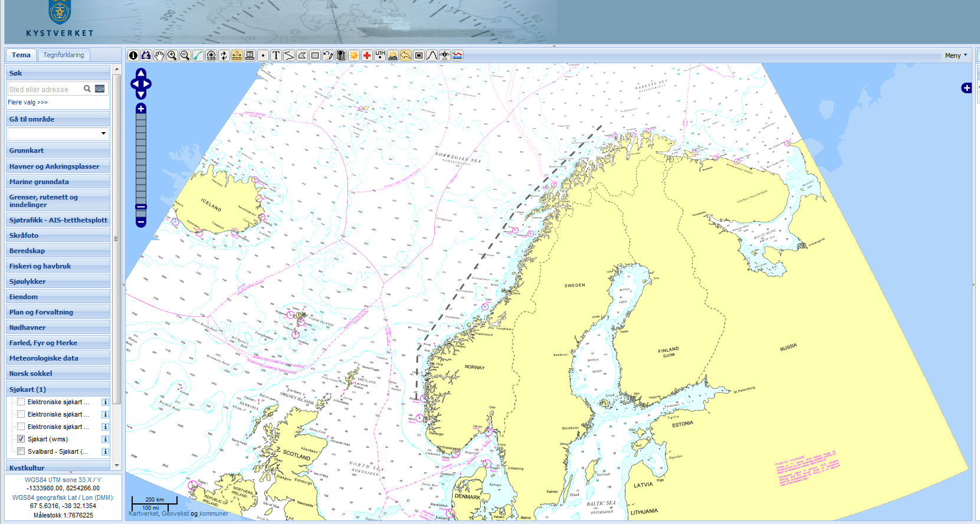
Task: Click the Flere valg >>> link
Action: [28, 102]
